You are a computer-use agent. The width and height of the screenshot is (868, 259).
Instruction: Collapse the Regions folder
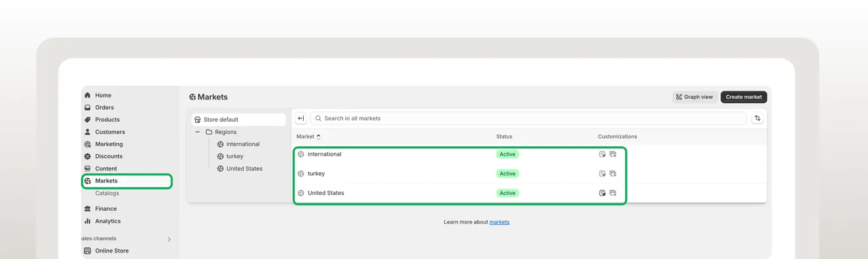coord(197,132)
